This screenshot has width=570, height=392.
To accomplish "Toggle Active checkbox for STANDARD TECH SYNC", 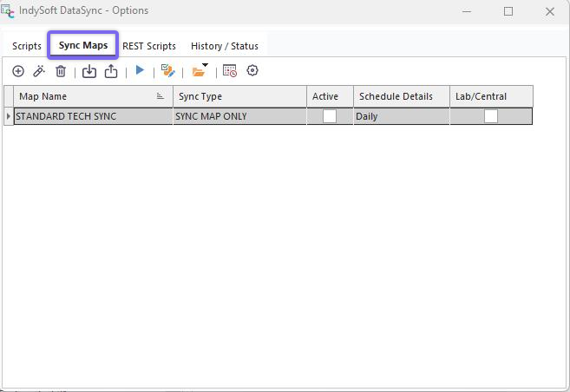I will (x=330, y=116).
